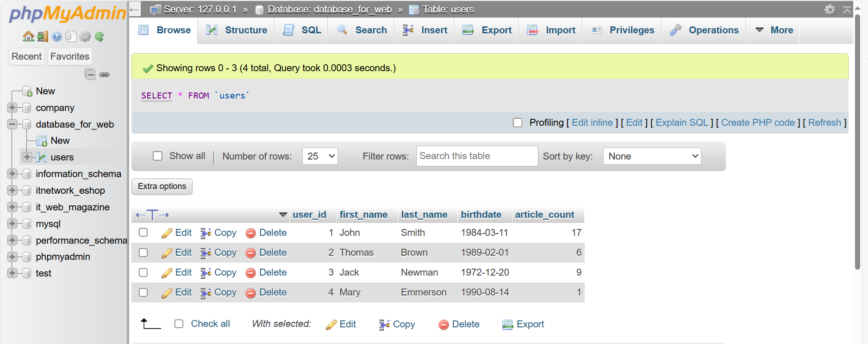Click the link with main panel icon

(x=105, y=74)
